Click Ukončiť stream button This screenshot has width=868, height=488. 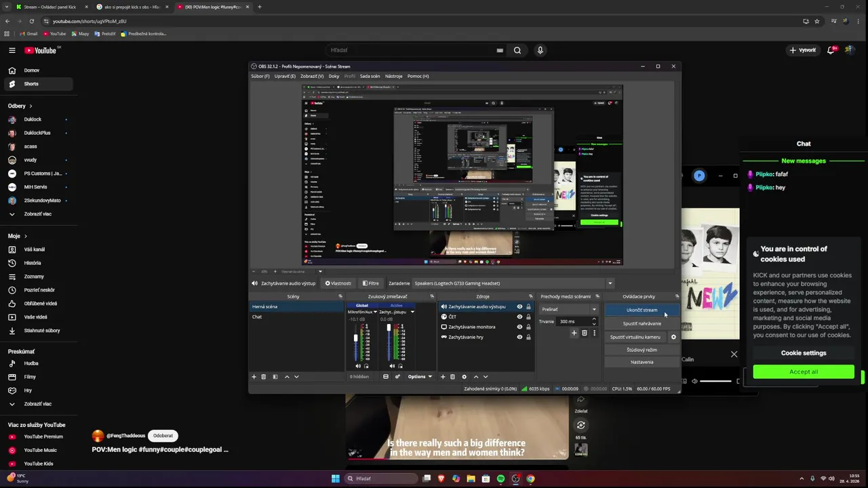(x=642, y=310)
